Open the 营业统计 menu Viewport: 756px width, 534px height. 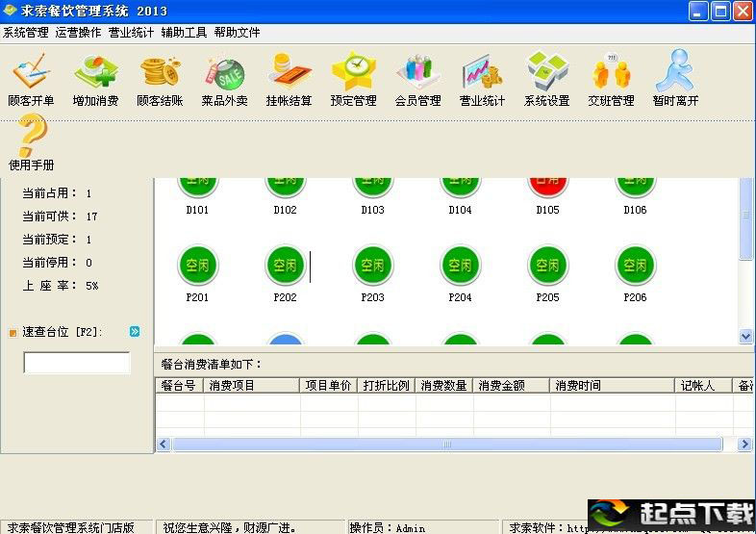[131, 33]
